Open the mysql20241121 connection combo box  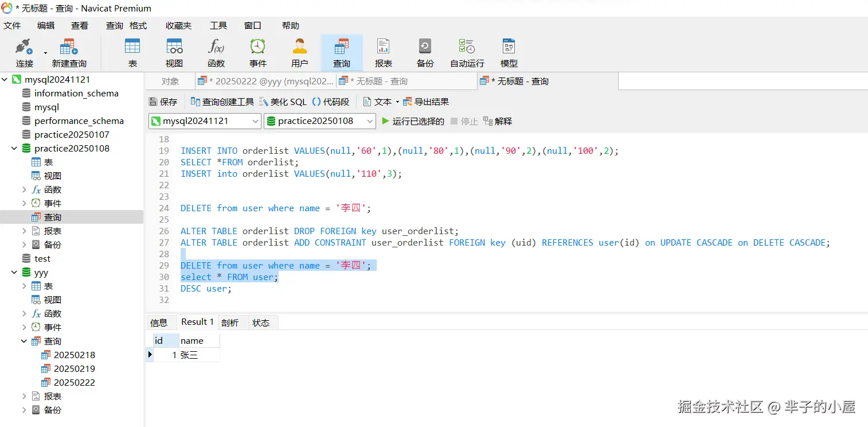click(x=205, y=121)
